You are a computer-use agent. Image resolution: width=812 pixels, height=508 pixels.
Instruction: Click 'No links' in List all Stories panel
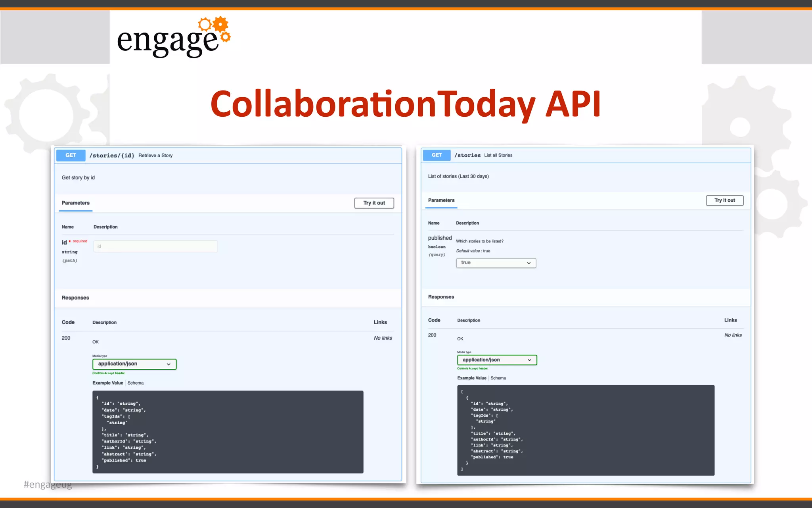point(733,335)
